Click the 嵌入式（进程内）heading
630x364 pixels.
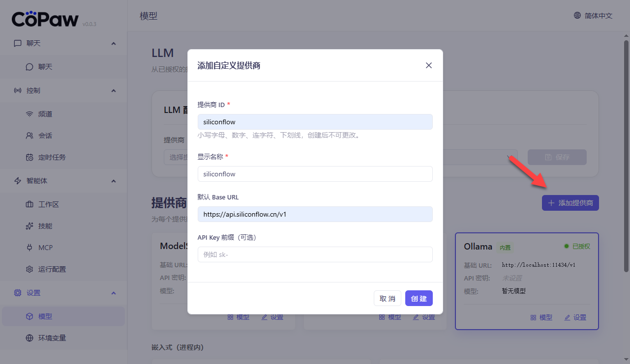tap(178, 347)
